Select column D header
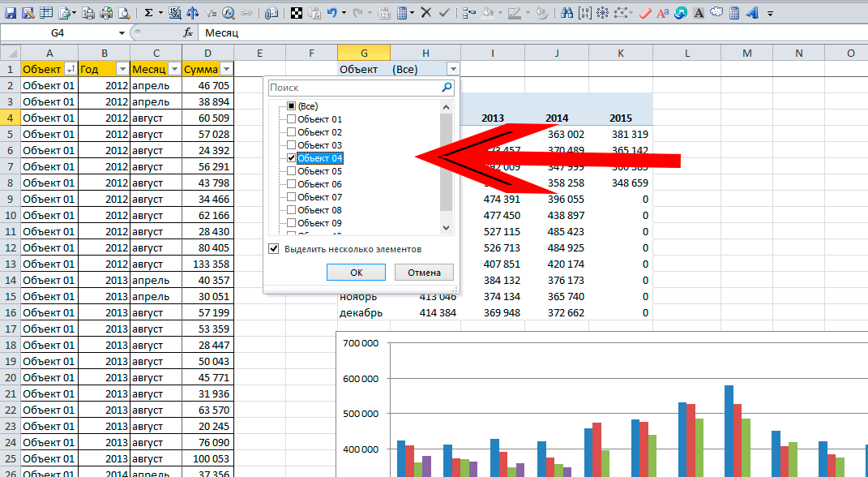 point(207,54)
